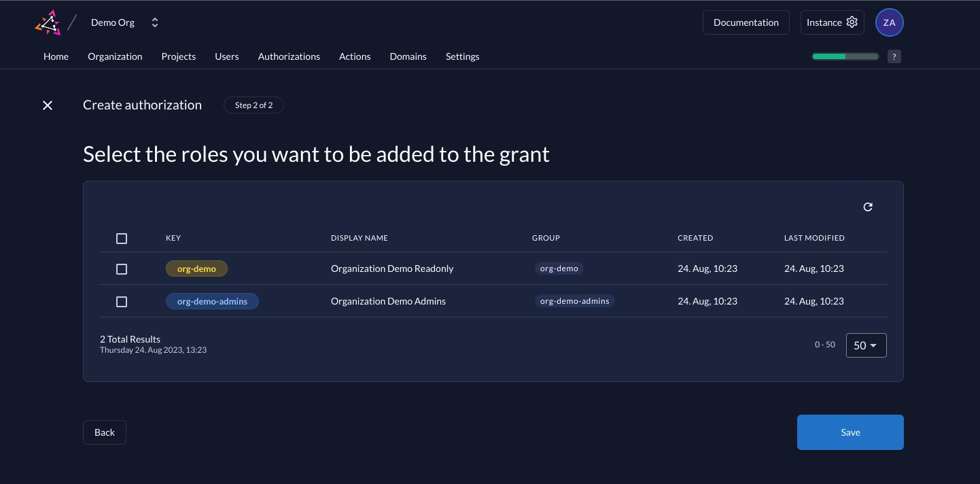This screenshot has height=484, width=980.
Task: Check the Organization Demo Admins role checkbox
Action: [122, 302]
